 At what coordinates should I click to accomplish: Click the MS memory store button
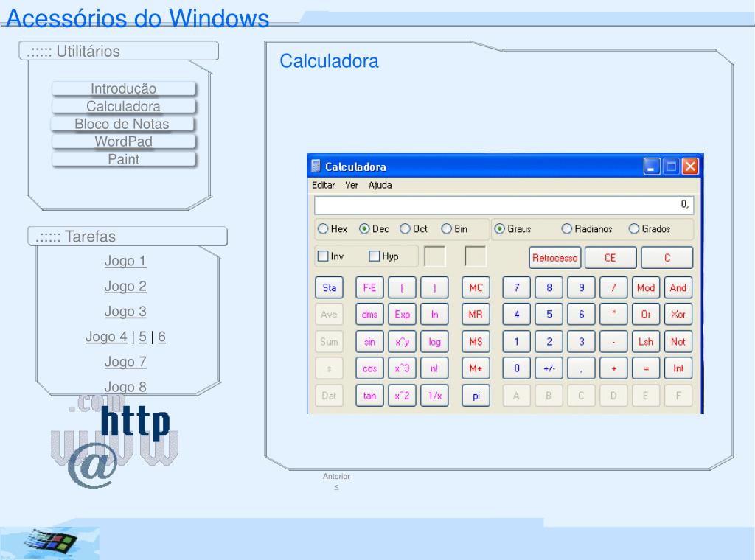point(476,342)
